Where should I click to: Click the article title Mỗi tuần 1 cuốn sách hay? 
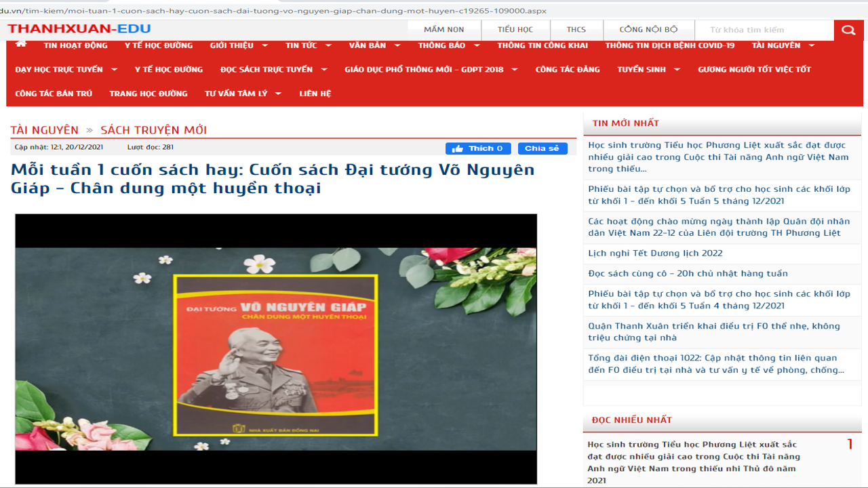pos(273,178)
